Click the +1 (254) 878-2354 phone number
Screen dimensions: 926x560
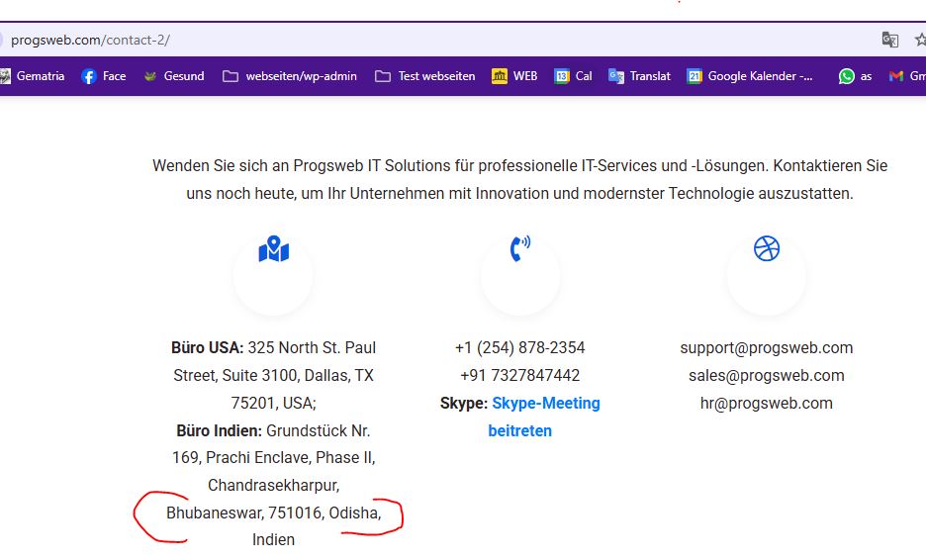click(x=519, y=347)
